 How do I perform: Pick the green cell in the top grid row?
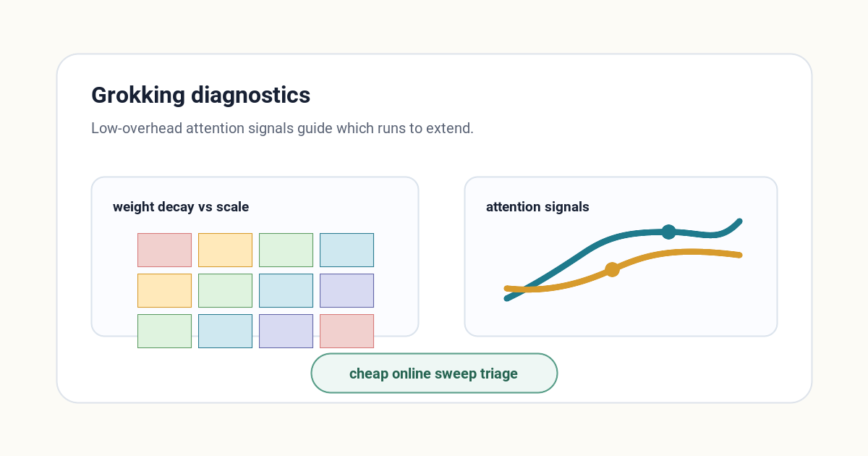pyautogui.click(x=286, y=250)
